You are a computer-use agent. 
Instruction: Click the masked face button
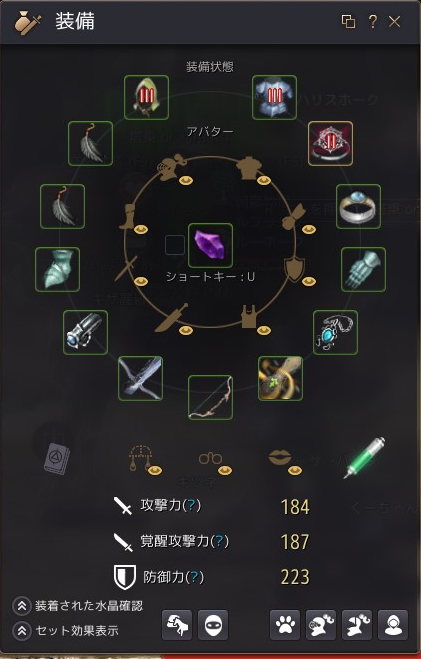(213, 625)
